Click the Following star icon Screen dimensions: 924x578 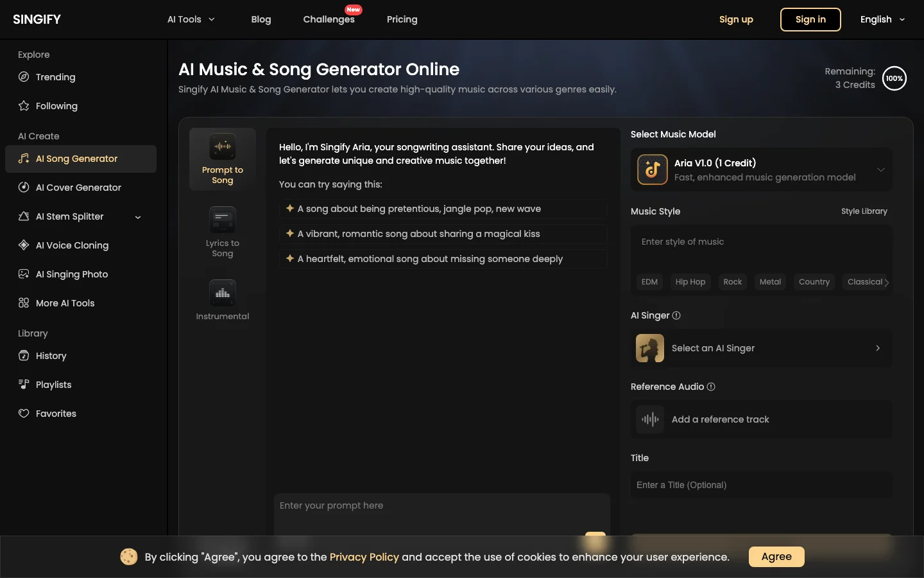(x=24, y=106)
